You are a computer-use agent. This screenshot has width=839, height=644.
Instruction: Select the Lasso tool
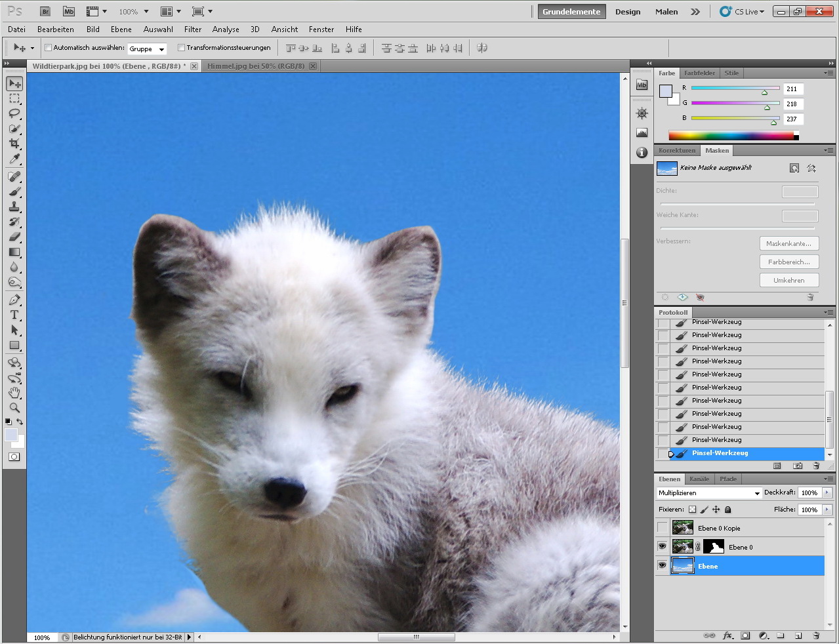(14, 113)
